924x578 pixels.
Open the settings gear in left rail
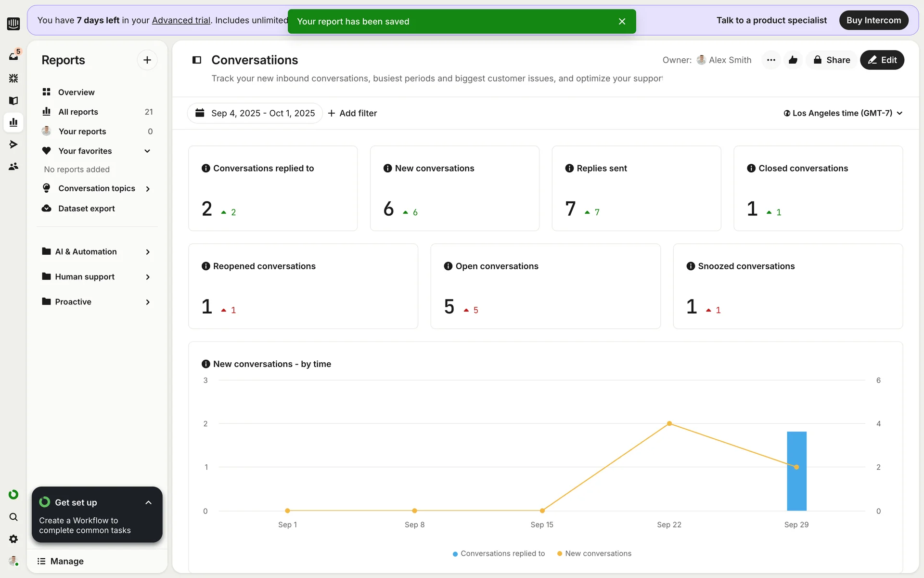[13, 539]
